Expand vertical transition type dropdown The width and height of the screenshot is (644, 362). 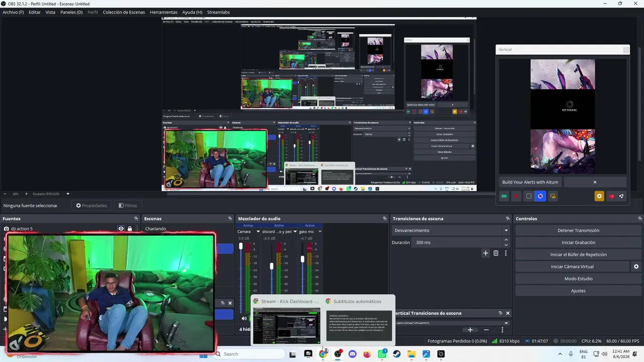point(506,323)
